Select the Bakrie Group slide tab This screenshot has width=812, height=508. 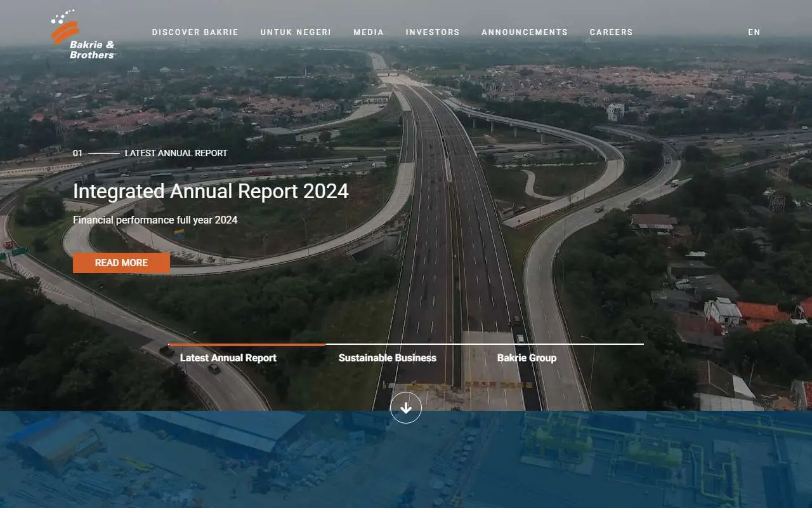[x=527, y=358]
